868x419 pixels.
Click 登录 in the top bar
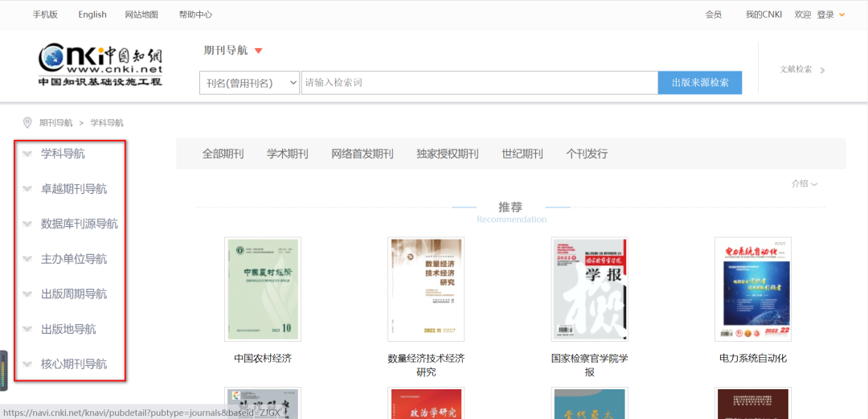click(x=825, y=15)
